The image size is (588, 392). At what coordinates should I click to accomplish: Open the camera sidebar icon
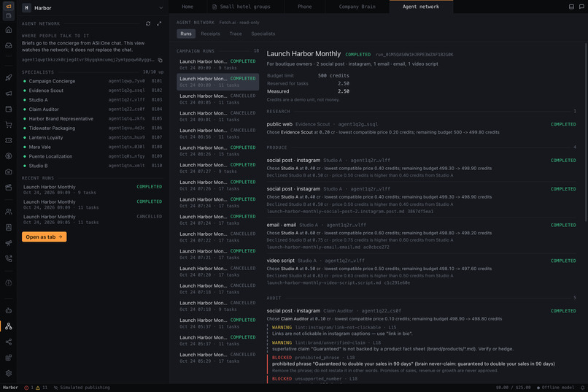[9, 172]
